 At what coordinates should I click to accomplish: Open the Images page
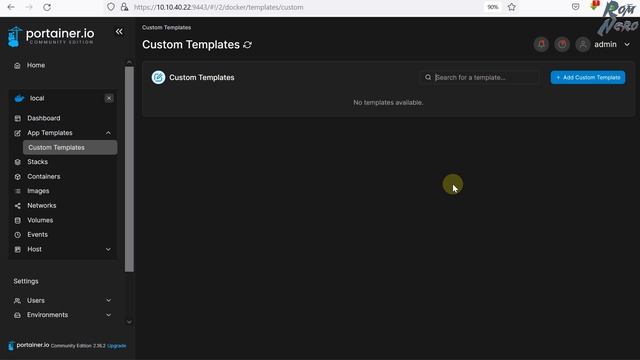point(38,191)
